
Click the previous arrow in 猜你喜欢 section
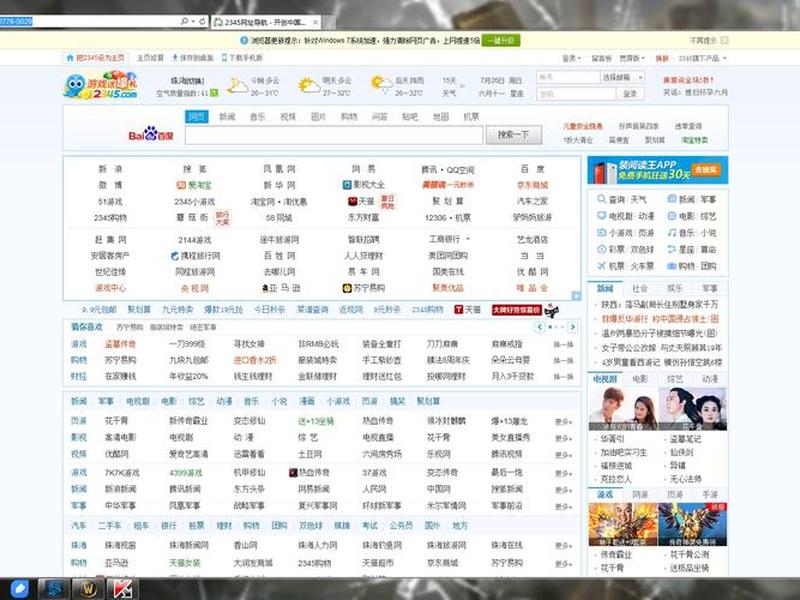[x=540, y=327]
